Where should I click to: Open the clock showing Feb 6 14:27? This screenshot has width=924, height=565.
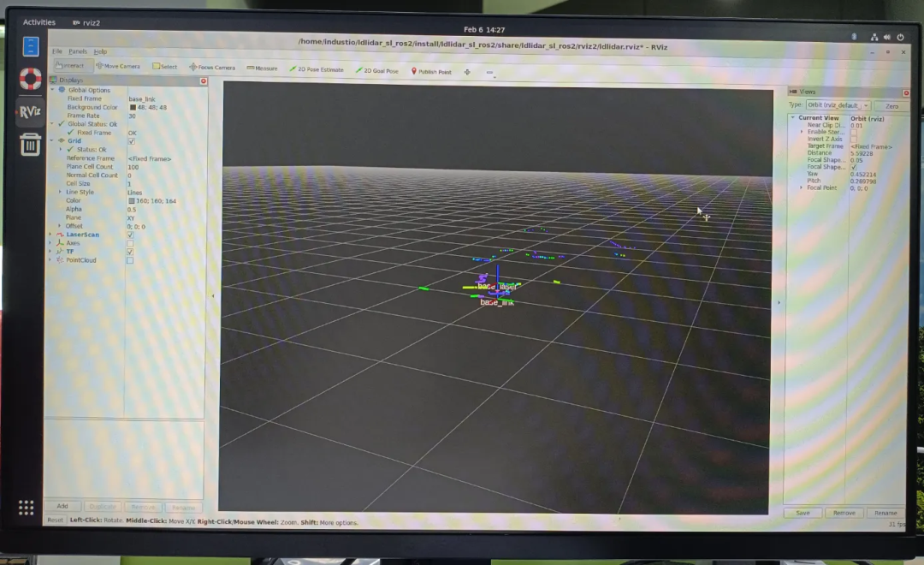(x=484, y=29)
